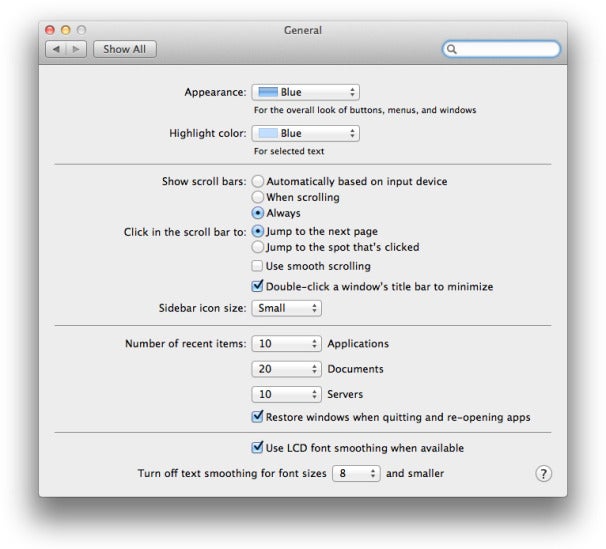Choose Jump to the spot that's clicked

pos(257,247)
